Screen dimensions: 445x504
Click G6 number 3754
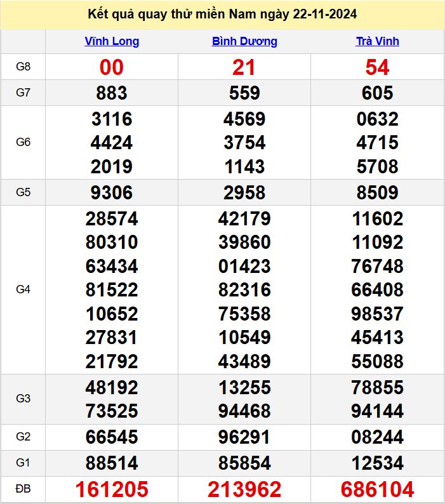point(244,142)
